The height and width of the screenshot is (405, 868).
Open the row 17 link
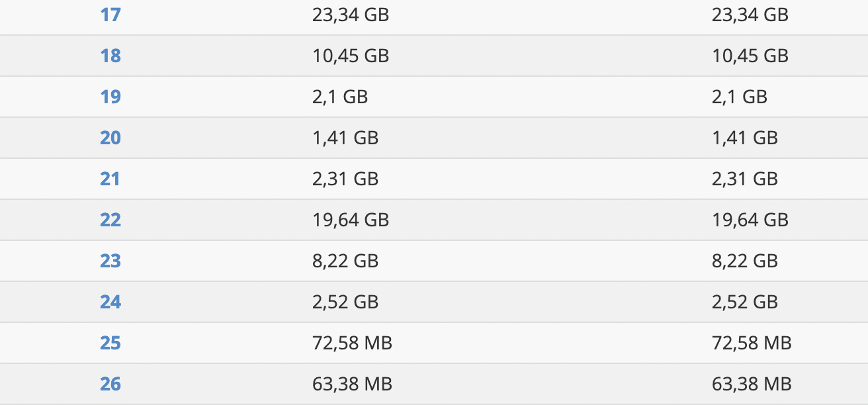110,15
